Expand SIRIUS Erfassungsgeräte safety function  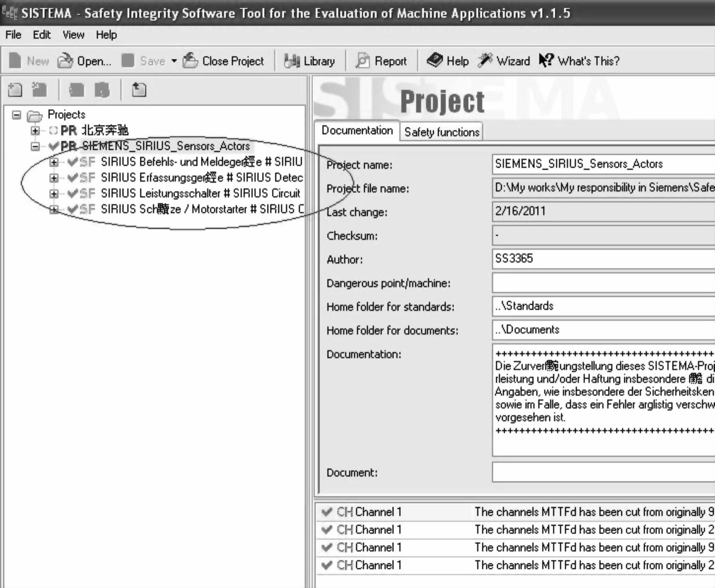[x=54, y=178]
